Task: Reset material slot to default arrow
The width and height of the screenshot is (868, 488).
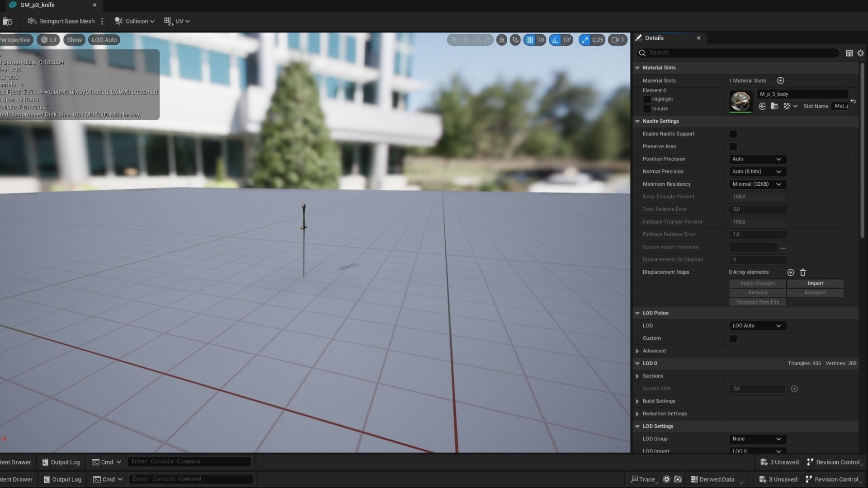Action: point(853,101)
